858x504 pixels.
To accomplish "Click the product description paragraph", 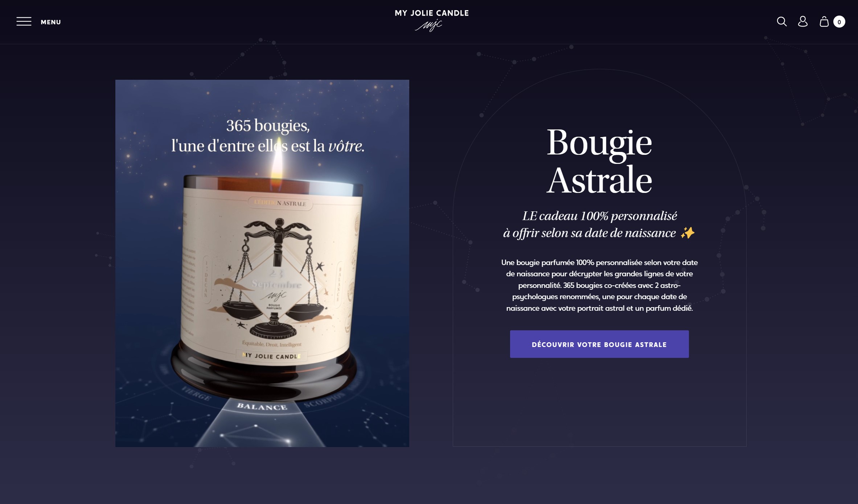I will 599,285.
